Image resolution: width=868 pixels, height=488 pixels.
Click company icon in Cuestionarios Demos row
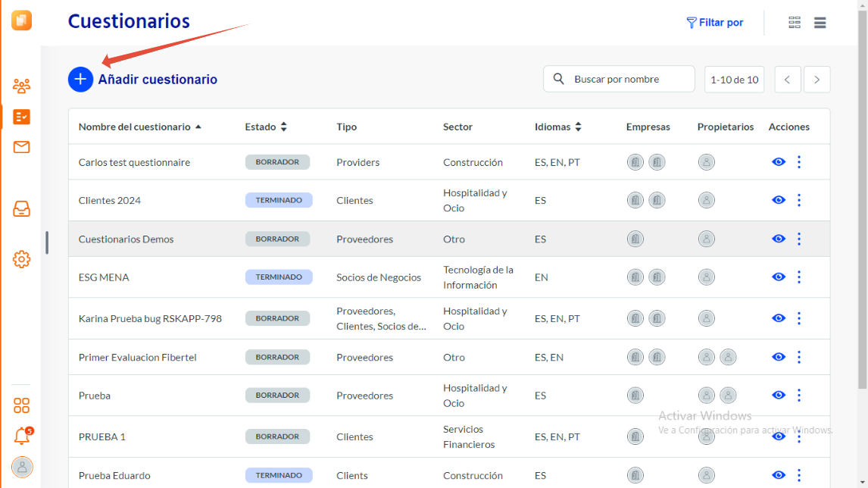pyautogui.click(x=635, y=239)
